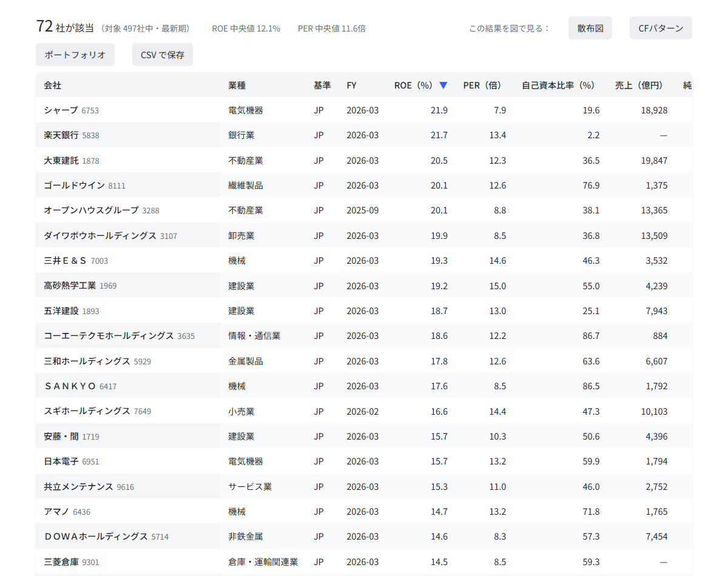Screen dimensions: 728x576
Task: Click equity ratio 2.2 for 楽天銀行
Action: point(593,135)
